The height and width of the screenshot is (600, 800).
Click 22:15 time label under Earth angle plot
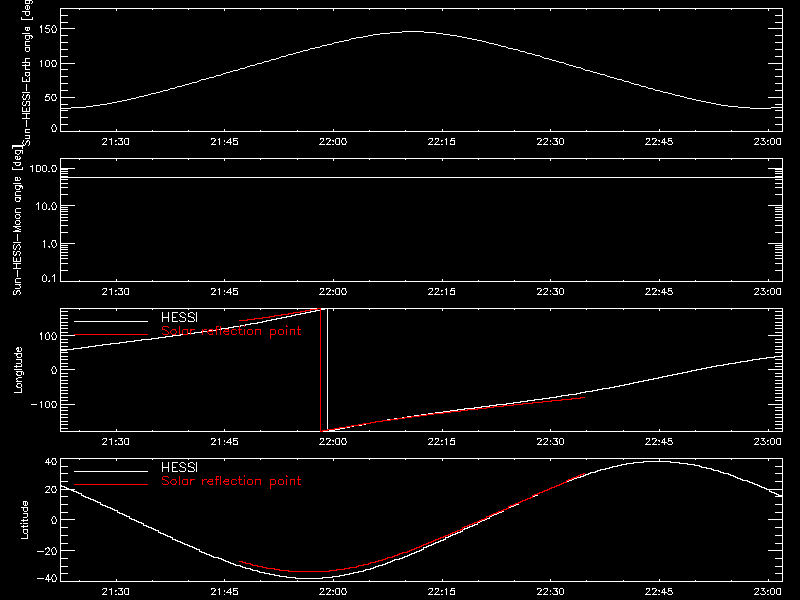pyautogui.click(x=442, y=142)
